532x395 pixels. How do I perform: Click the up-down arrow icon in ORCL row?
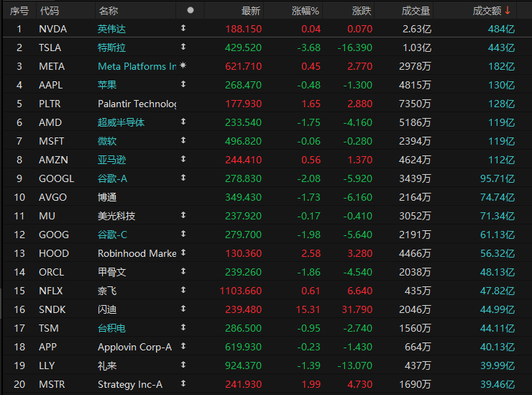click(x=183, y=271)
